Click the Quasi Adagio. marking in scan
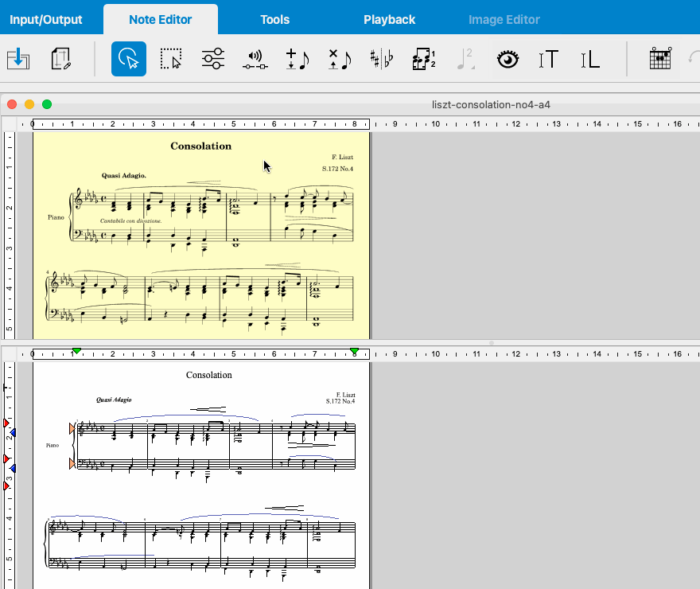 [x=123, y=175]
